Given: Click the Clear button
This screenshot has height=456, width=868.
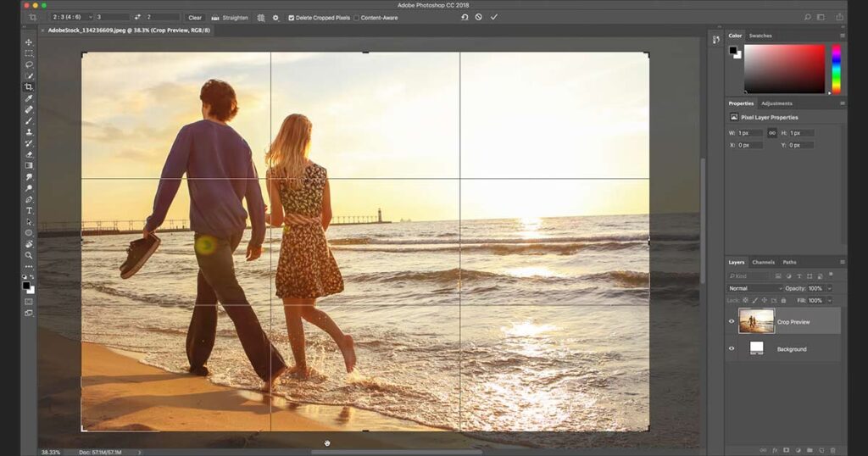Looking at the screenshot, I should [x=195, y=17].
